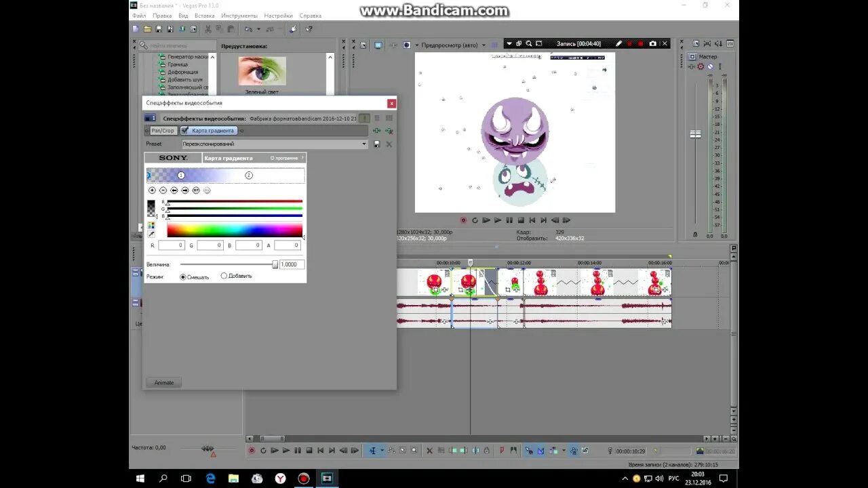Open the edit tool dropdown arrow

(382, 450)
